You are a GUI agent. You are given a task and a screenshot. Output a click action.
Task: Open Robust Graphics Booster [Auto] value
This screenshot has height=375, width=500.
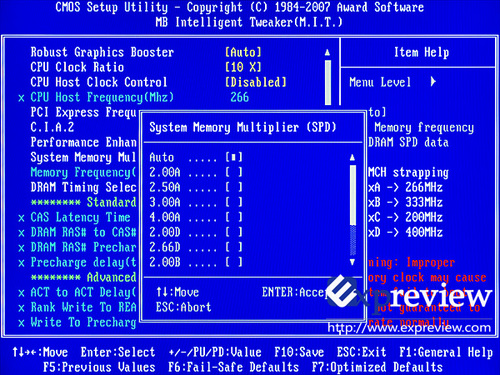pos(243,52)
